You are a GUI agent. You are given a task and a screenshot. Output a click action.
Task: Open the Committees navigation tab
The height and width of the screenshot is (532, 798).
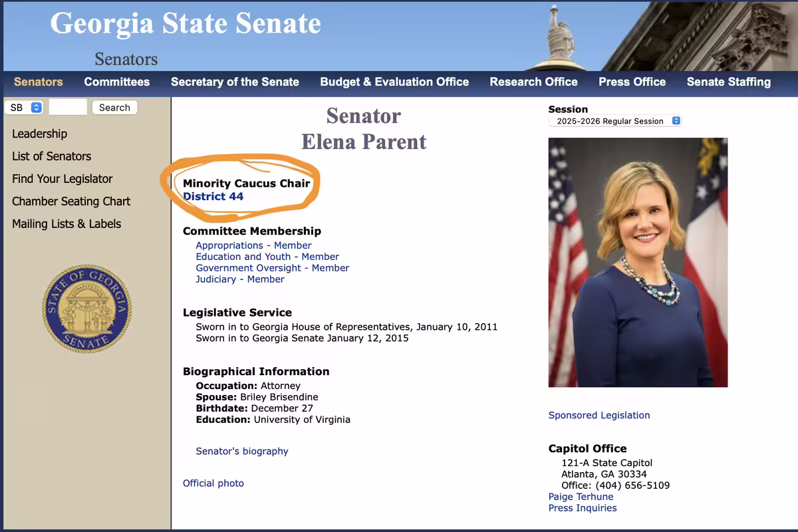(x=116, y=82)
